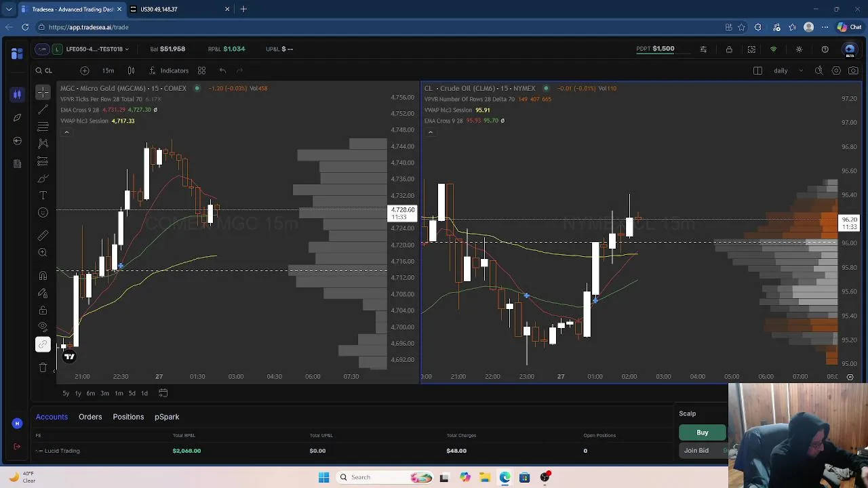Image resolution: width=868 pixels, height=488 pixels.
Task: Toggle stay in drawing mode
Action: [43, 293]
